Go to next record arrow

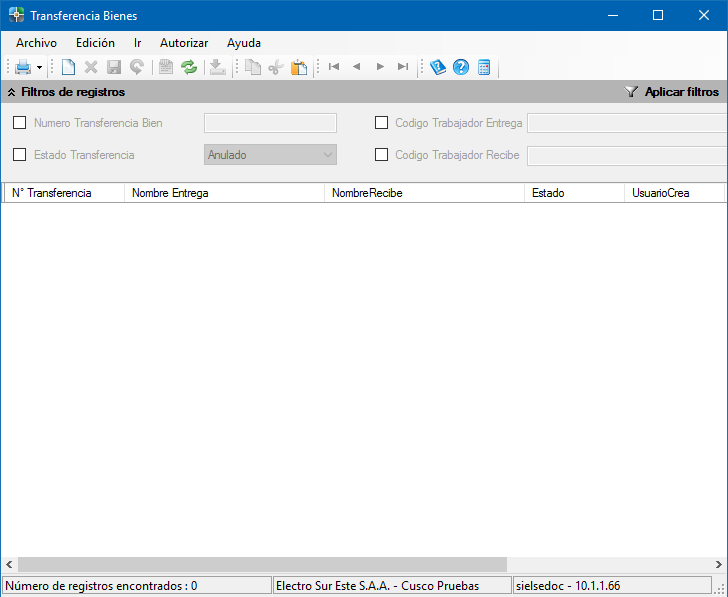[x=380, y=67]
